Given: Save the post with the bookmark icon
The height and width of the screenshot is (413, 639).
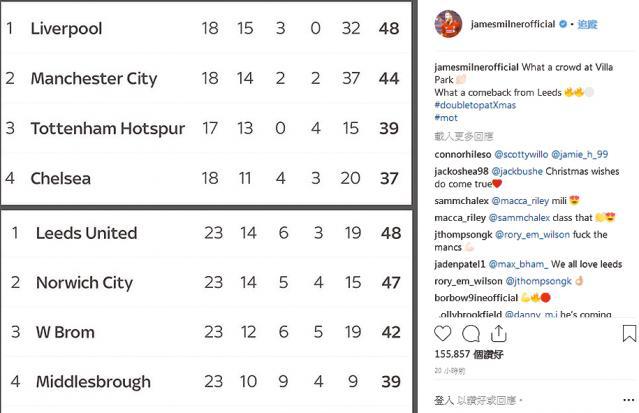Looking at the screenshot, I should coord(629,333).
